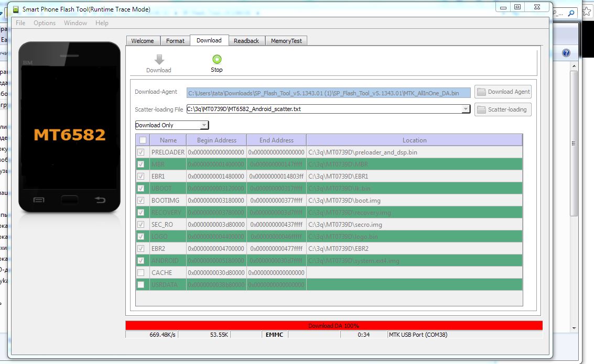Tick the USRDATA partition checkbox
Screen dimensions: 594x364
(x=141, y=285)
